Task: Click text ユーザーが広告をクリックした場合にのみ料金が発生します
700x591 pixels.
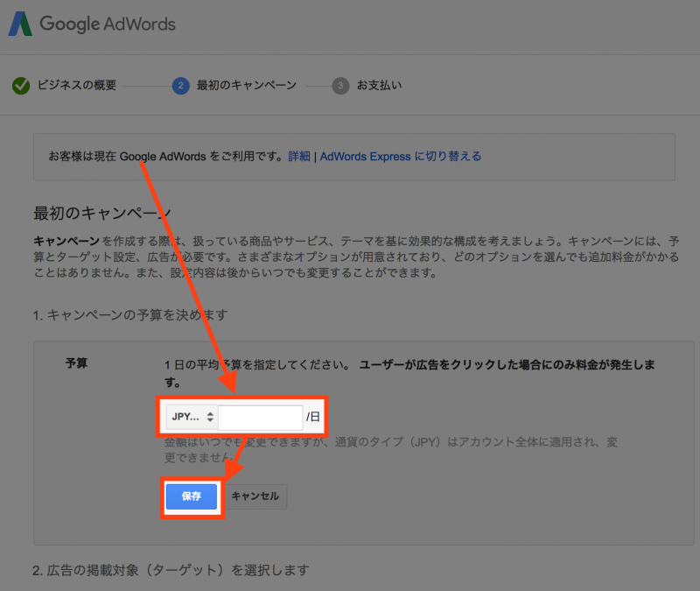Action: pyautogui.click(x=409, y=374)
